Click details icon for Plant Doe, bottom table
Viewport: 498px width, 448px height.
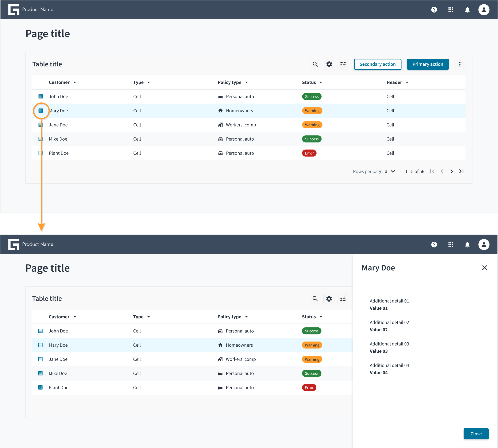[40, 387]
